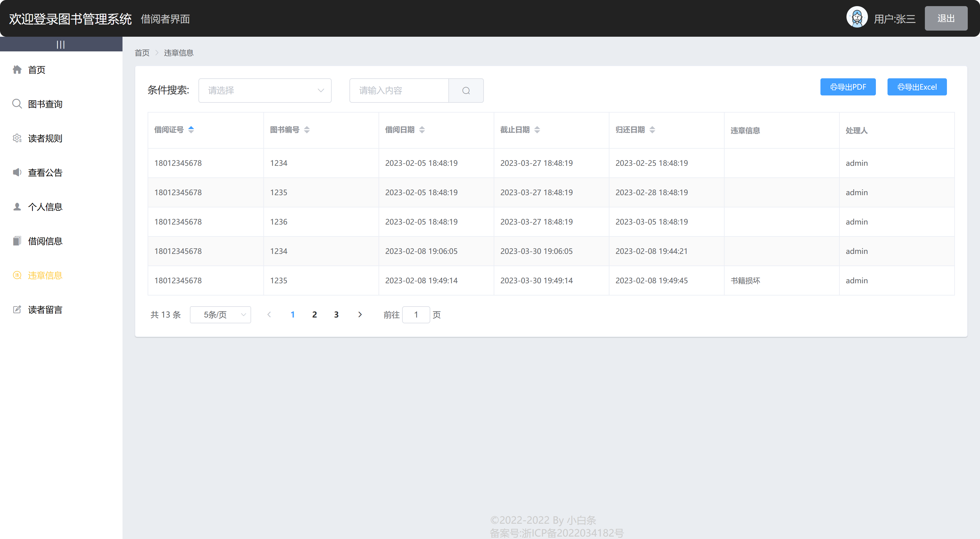Click the 读者留言 message icon in sidebar

(17, 309)
